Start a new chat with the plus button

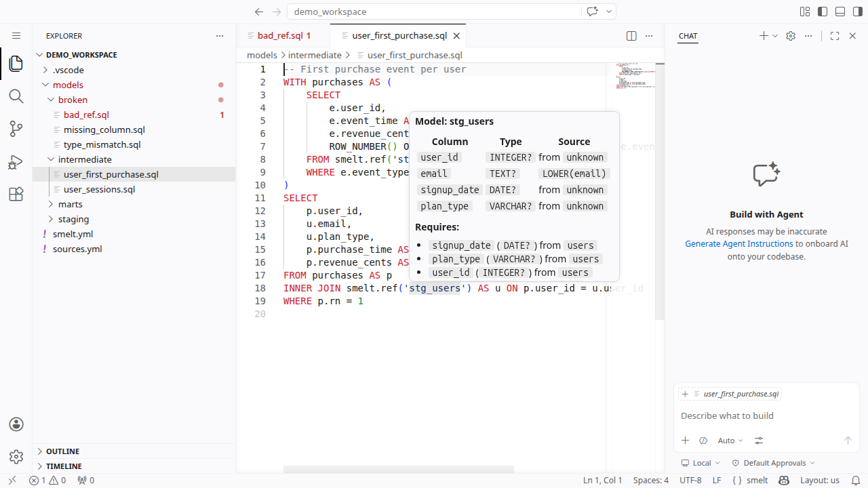pos(762,36)
